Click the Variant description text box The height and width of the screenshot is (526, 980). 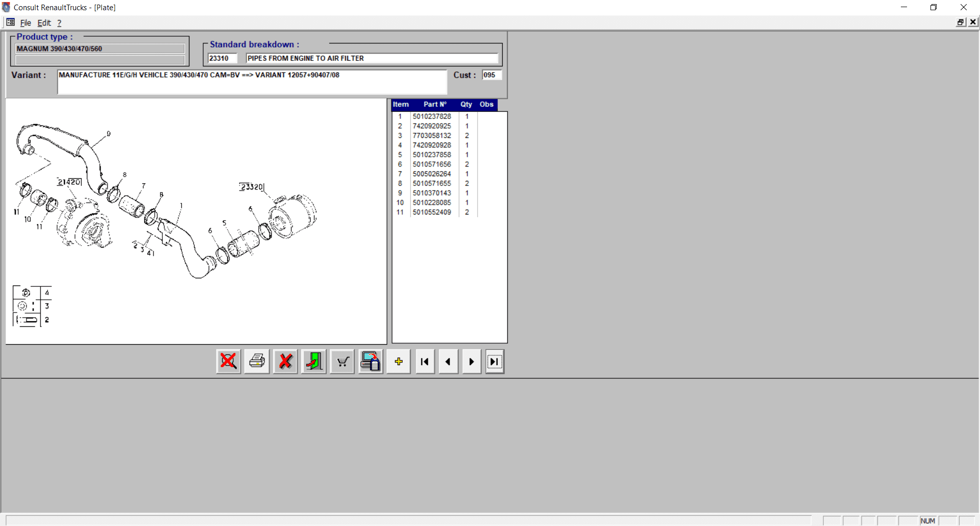[252, 82]
